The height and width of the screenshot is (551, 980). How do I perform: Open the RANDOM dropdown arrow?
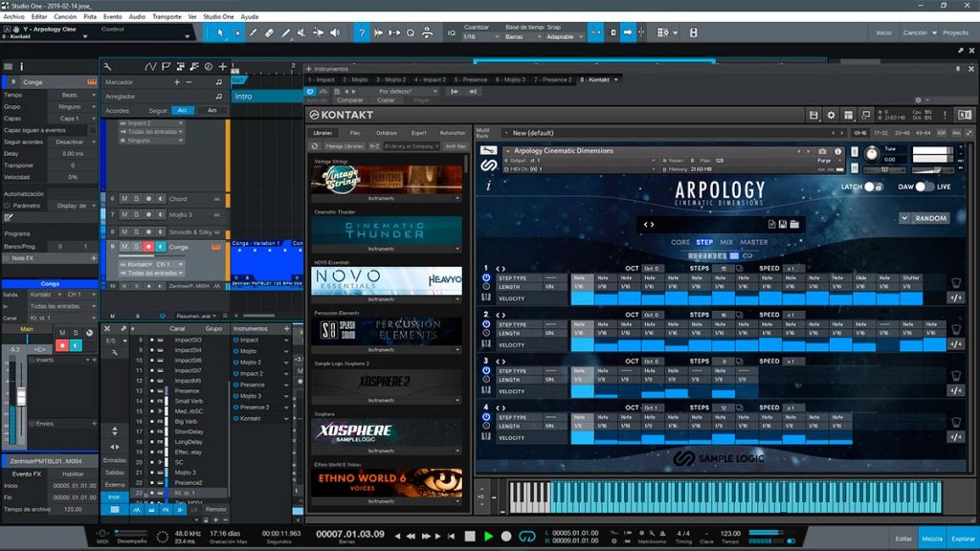pyautogui.click(x=904, y=218)
